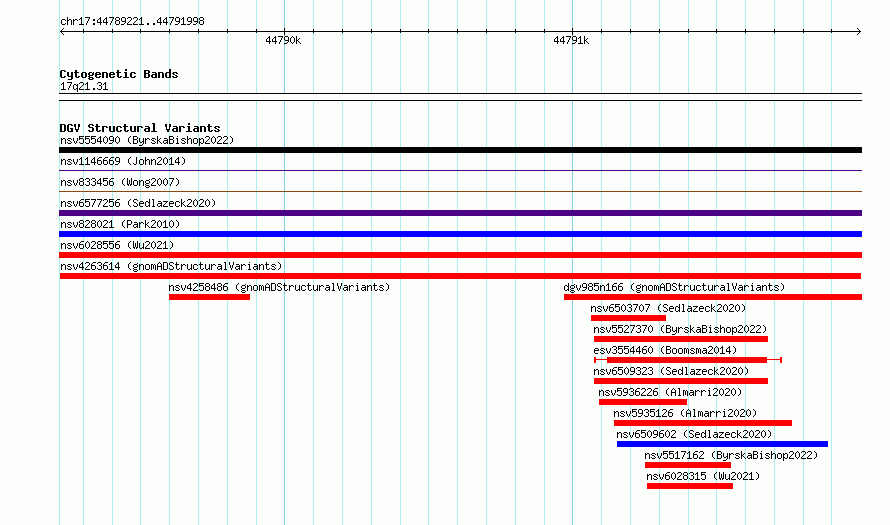This screenshot has height=525, width=890.
Task: Click the nsv5517162 (ByrskaBishop2022) label
Action: 731,455
